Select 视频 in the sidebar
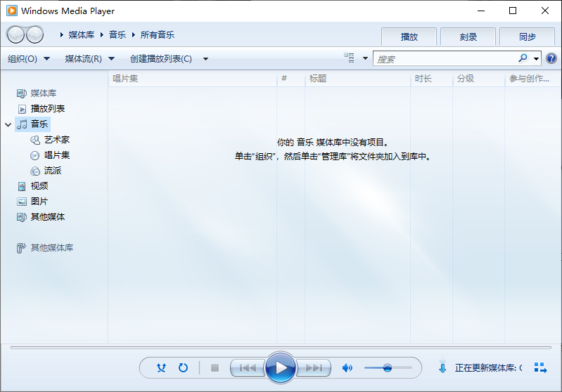Screen dimensions: 562x392 pos(32,186)
